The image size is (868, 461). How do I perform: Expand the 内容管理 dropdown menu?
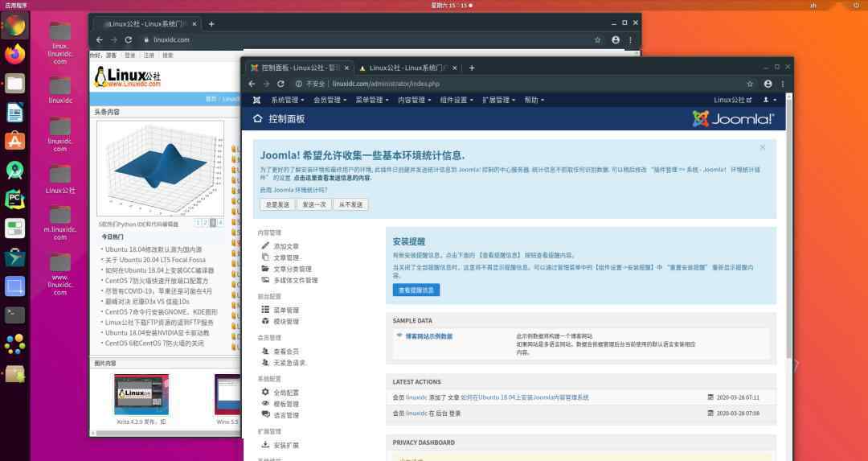click(414, 100)
